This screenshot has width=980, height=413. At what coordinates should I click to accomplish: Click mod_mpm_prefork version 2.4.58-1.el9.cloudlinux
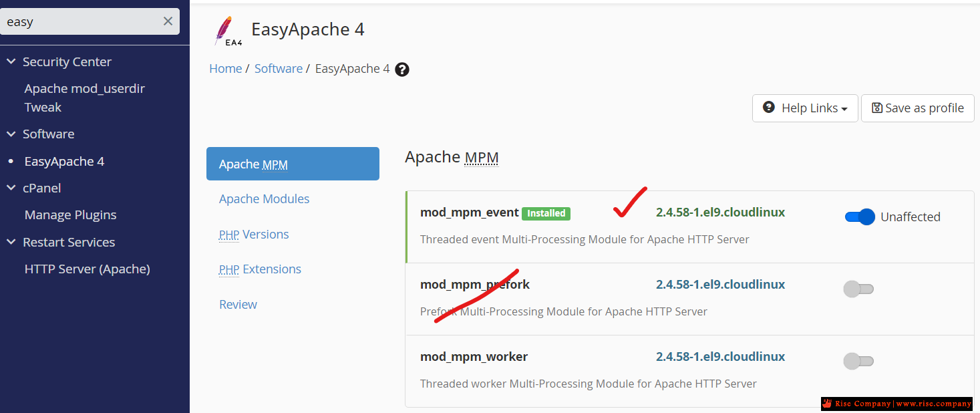point(720,285)
